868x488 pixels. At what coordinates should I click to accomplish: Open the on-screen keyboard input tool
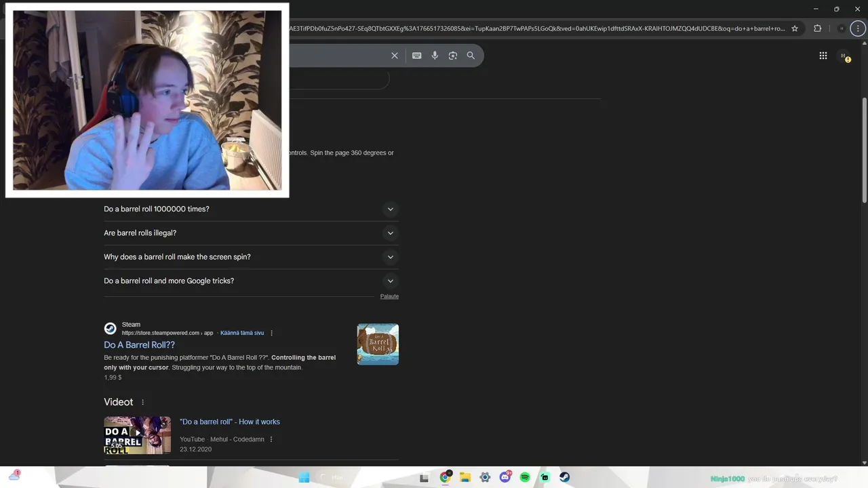[417, 56]
